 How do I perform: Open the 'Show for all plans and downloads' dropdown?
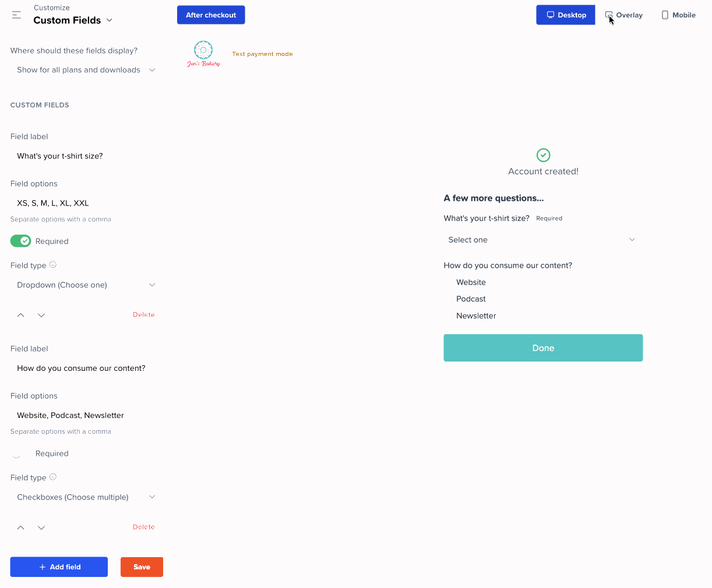point(86,70)
